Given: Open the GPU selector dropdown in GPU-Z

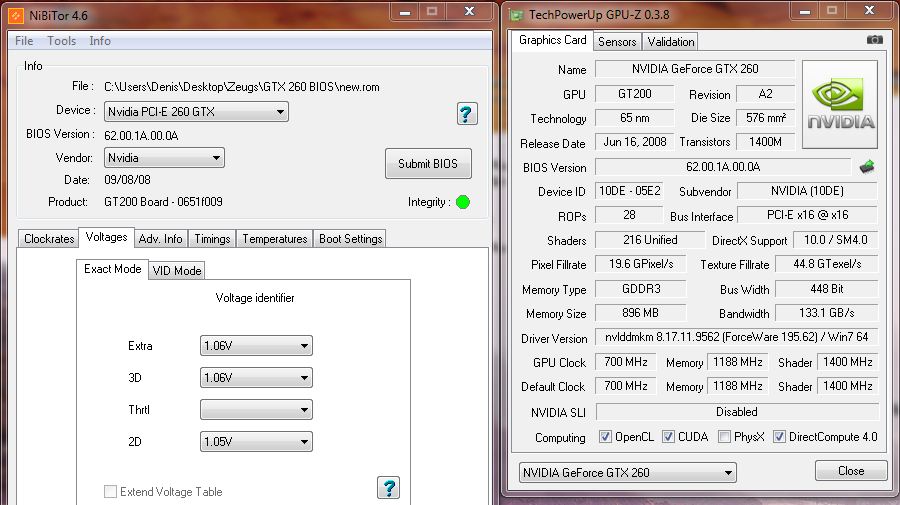Looking at the screenshot, I should [627, 472].
